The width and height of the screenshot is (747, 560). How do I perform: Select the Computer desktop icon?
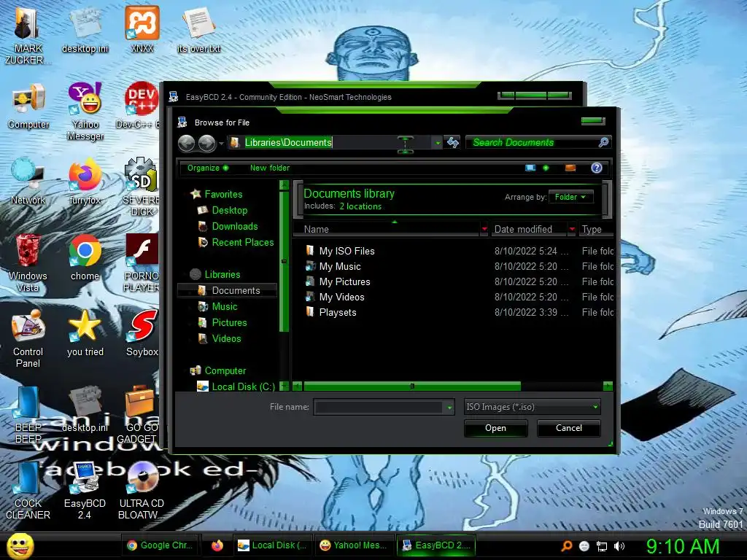pos(28,106)
